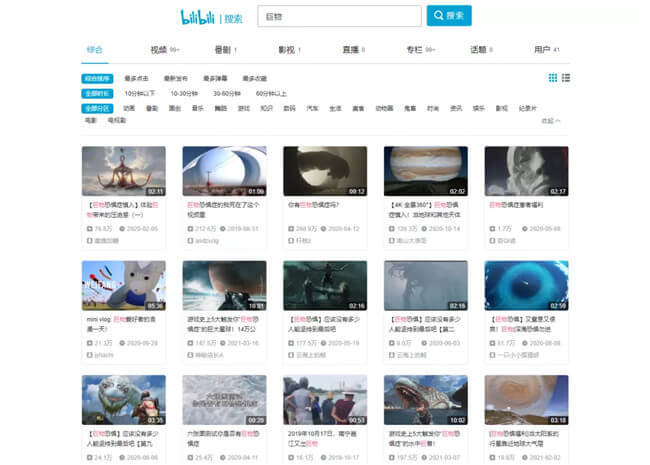Open the crowd of people thumbnail 00:53
Image resolution: width=650 pixels, height=465 pixels.
coord(325,400)
